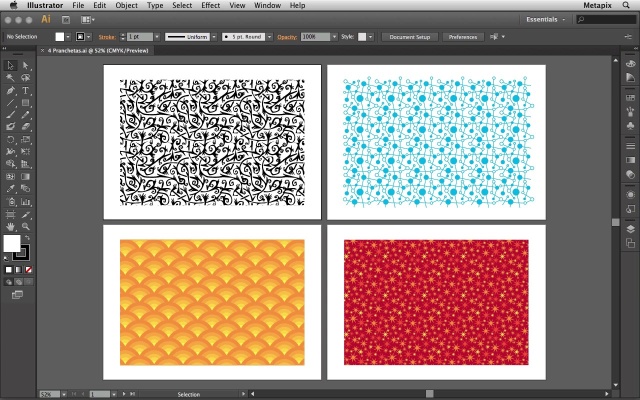Open the Arrange Documents dropdown
The width and height of the screenshot is (640, 400).
(x=88, y=20)
